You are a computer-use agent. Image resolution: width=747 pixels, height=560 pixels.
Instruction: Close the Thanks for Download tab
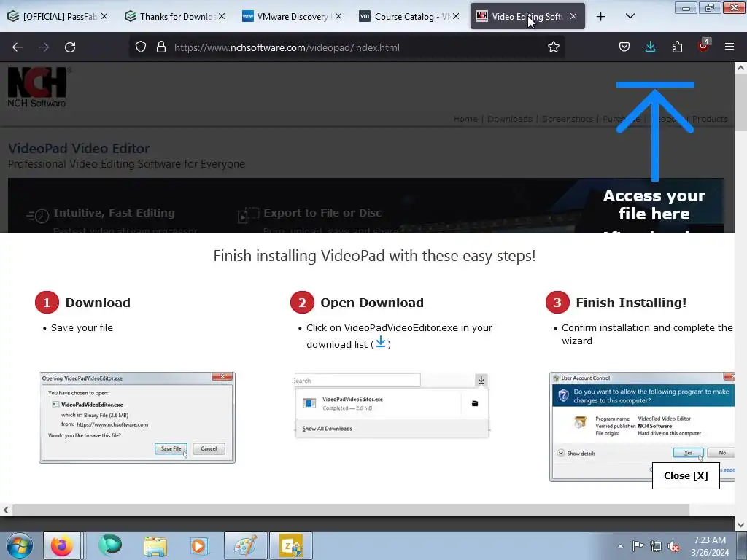(222, 16)
